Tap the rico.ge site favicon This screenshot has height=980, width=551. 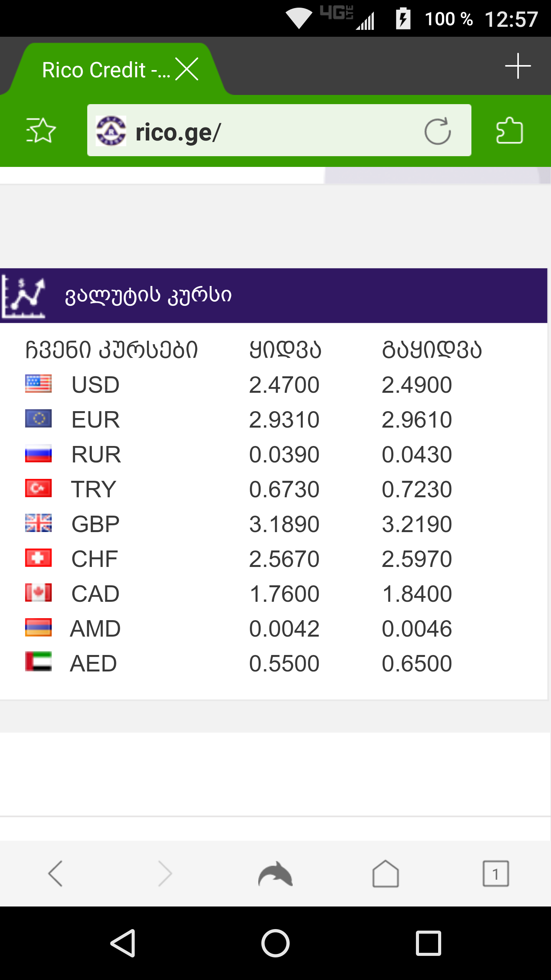point(111,131)
